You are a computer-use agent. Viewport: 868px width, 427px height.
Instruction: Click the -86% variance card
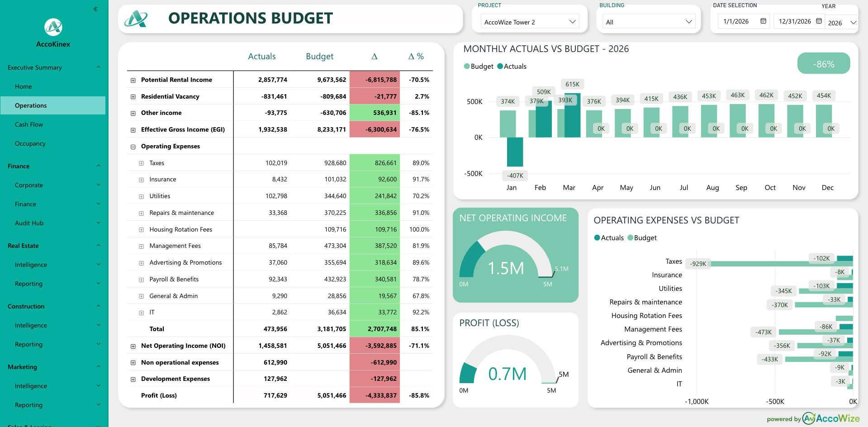823,64
